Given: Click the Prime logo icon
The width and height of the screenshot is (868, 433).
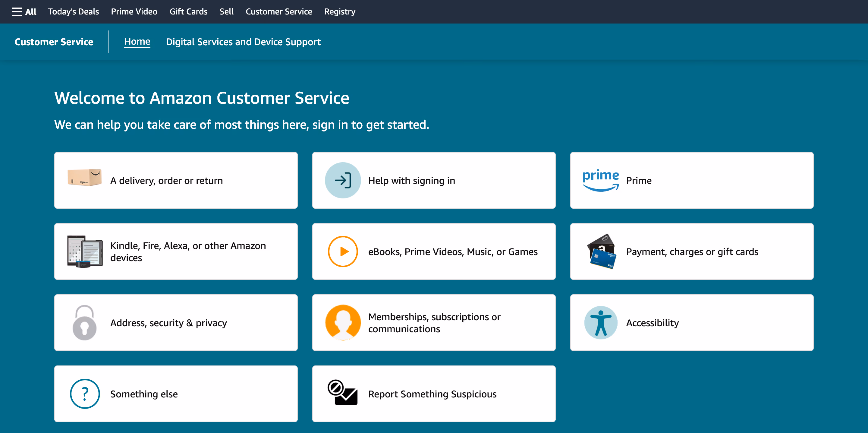Looking at the screenshot, I should click(601, 180).
